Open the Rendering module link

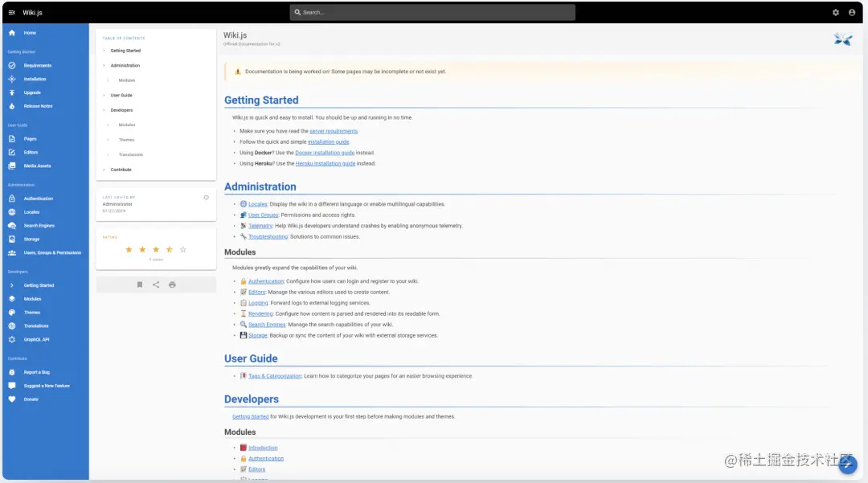(x=260, y=313)
